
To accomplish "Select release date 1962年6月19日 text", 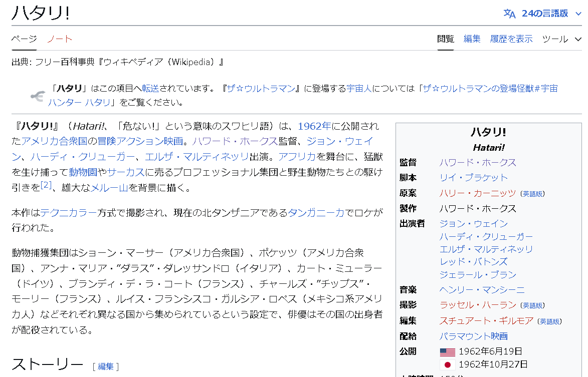I will point(490,351).
